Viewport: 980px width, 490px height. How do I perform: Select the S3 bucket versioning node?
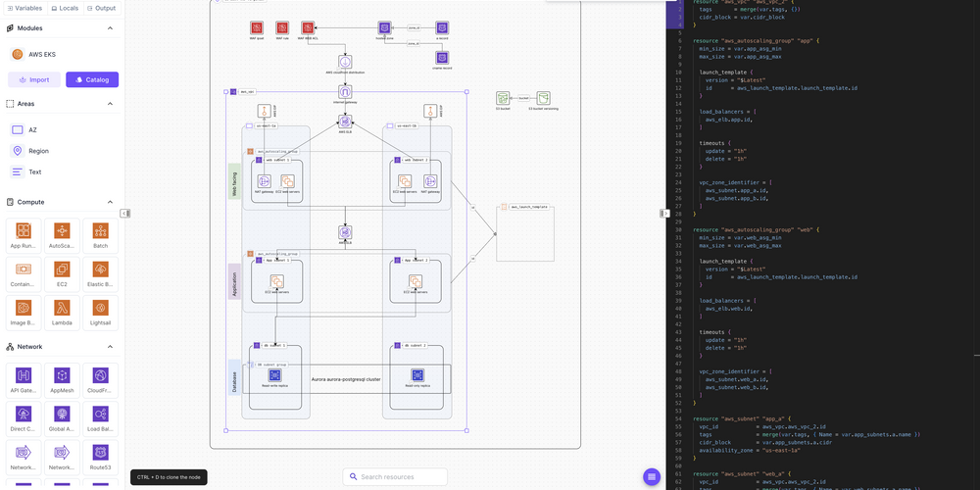click(x=543, y=100)
